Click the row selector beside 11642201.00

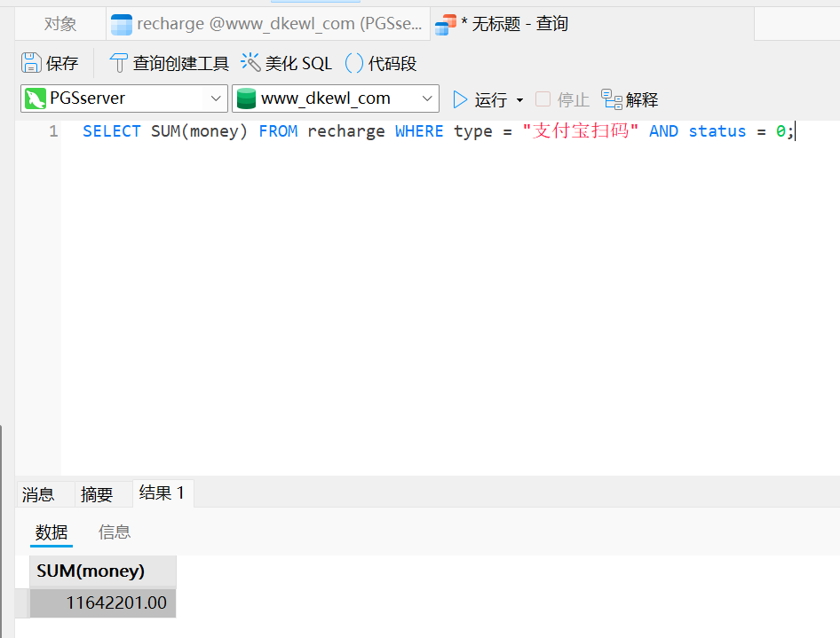(x=22, y=603)
